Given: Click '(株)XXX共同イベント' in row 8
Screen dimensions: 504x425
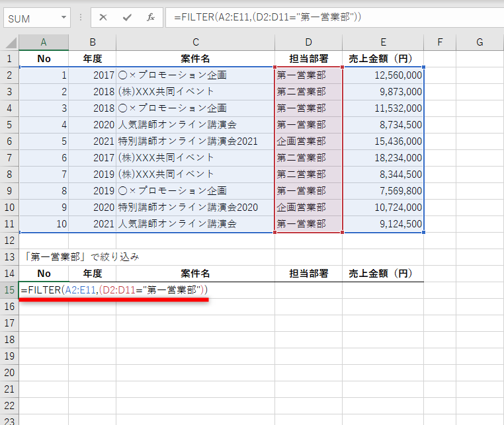Looking at the screenshot, I should coord(195,174).
